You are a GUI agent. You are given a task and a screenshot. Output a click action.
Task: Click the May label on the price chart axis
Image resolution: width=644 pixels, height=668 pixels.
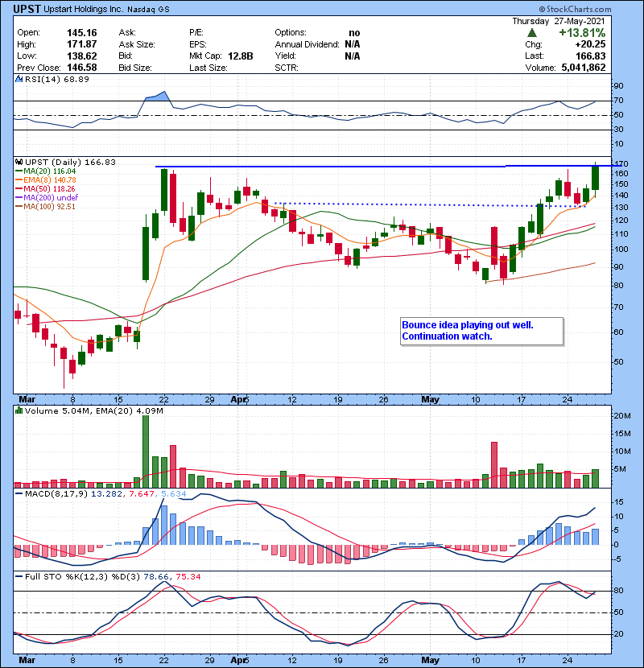[430, 399]
